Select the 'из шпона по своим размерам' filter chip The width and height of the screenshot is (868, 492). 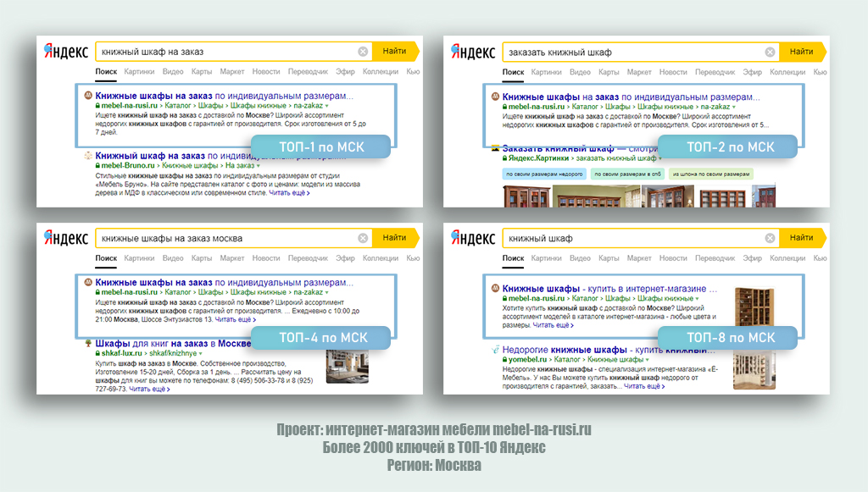pos(711,174)
